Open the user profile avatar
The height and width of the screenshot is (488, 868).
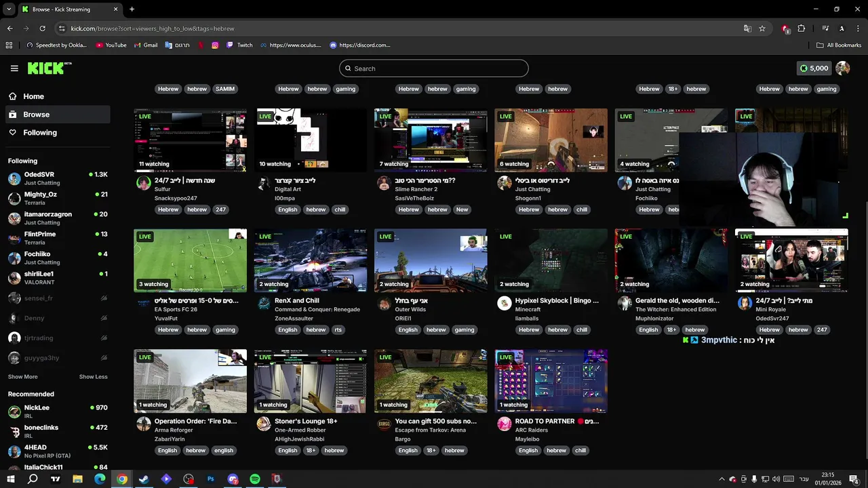pyautogui.click(x=843, y=68)
